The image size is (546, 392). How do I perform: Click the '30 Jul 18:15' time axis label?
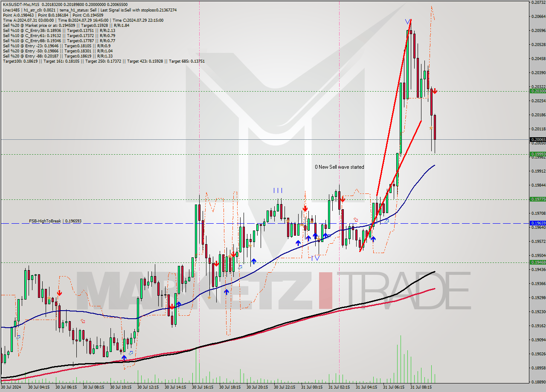[230, 388]
